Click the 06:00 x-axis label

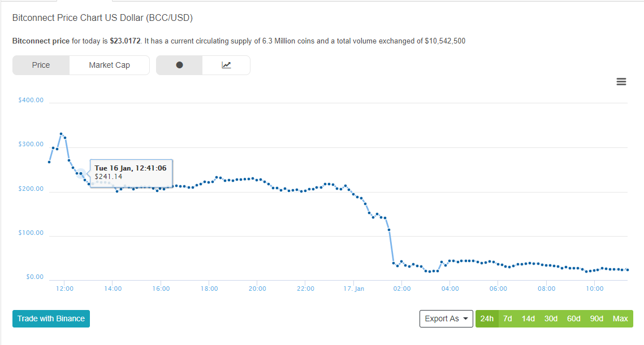pos(498,289)
